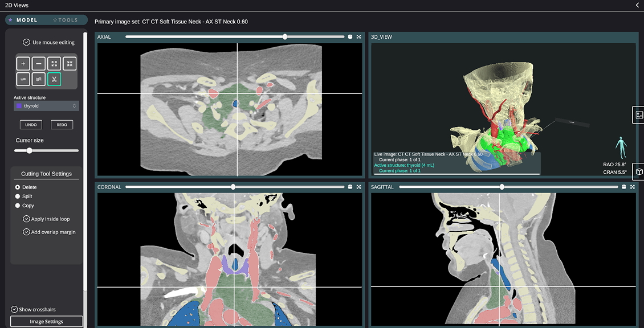Click the 'AXIAL' panel label
The width and height of the screenshot is (644, 328).
104,37
